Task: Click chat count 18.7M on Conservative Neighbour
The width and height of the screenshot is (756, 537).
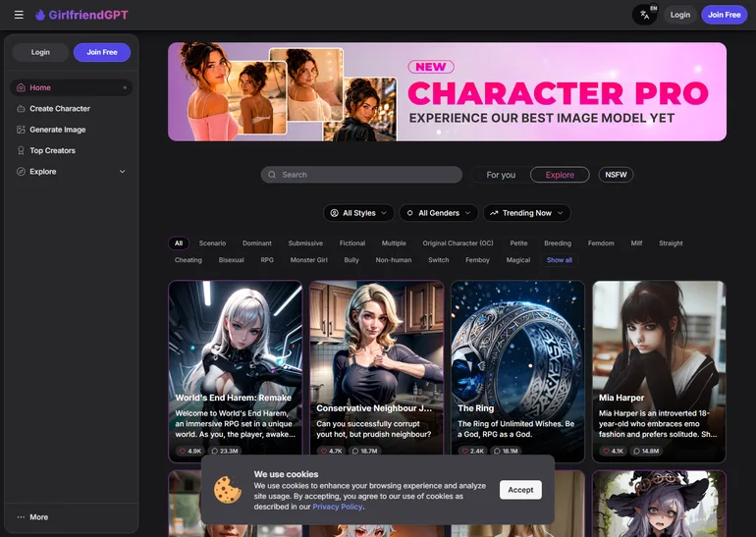Action: pos(365,452)
